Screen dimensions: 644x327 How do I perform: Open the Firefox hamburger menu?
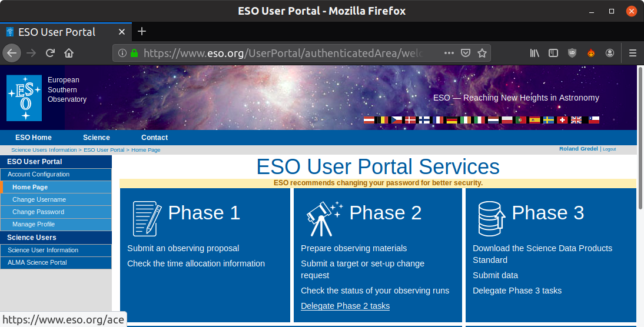(x=632, y=53)
